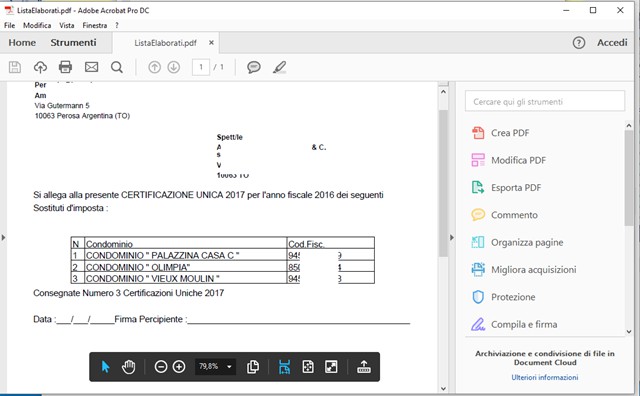Screen dimensions: 640x396
Task: Click the Save file icon
Action: click(x=15, y=67)
